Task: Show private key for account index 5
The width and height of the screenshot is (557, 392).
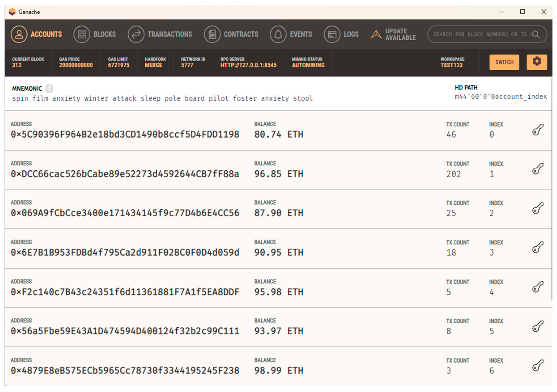Action: (x=538, y=326)
